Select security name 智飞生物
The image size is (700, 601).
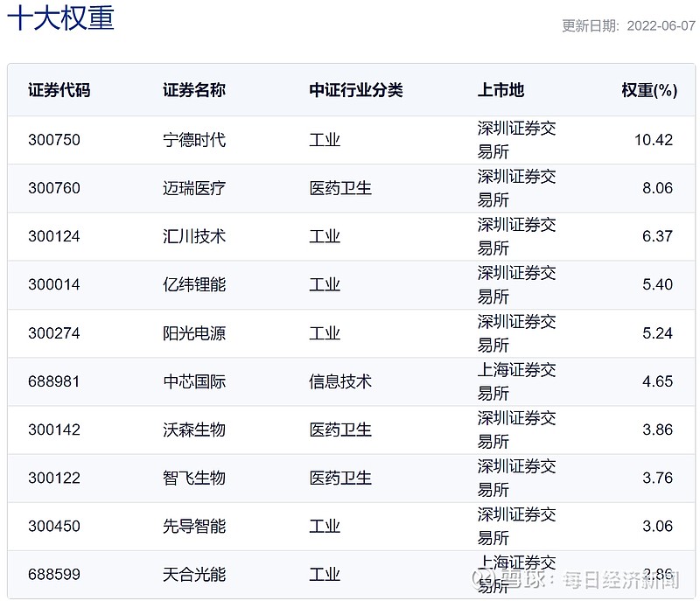coord(194,479)
